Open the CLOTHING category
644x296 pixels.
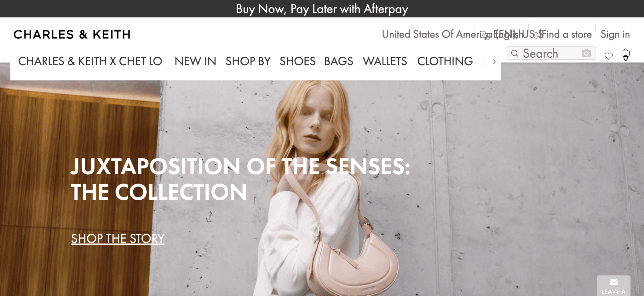[x=445, y=61]
